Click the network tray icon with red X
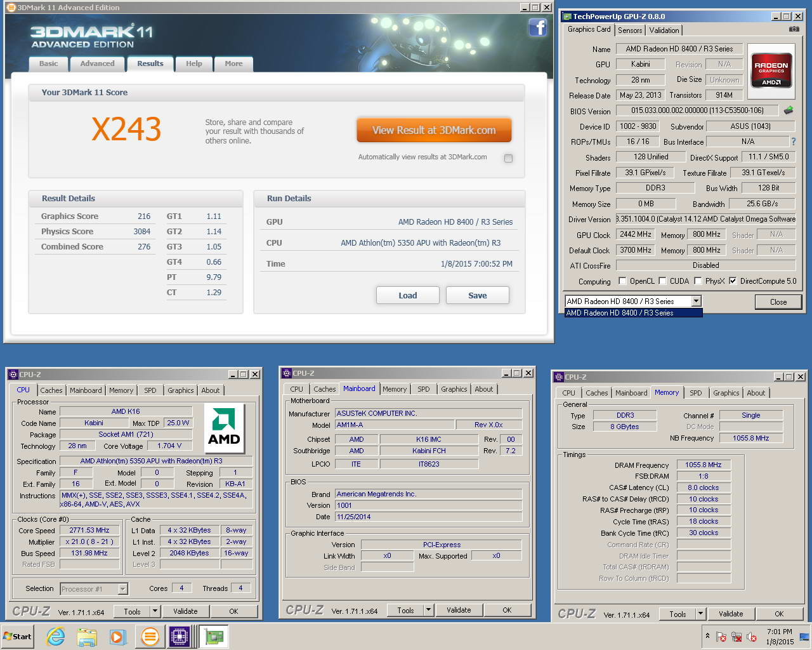This screenshot has width=812, height=650. (x=737, y=637)
